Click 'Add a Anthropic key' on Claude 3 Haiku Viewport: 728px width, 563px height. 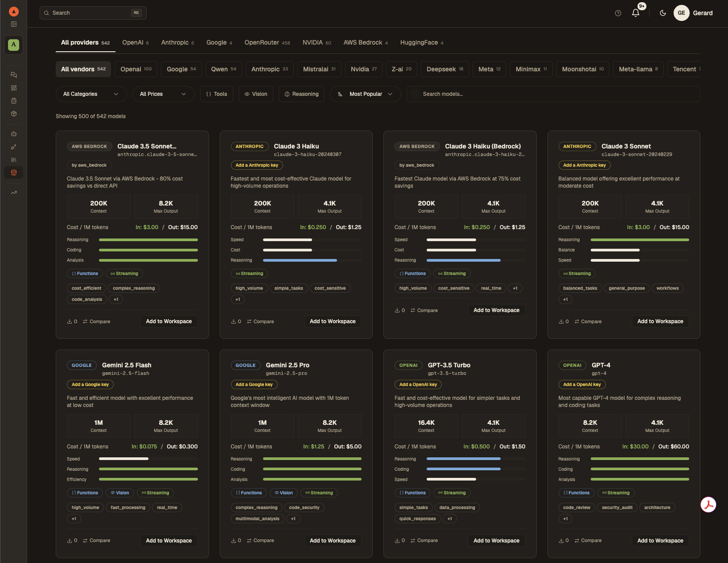[257, 165]
